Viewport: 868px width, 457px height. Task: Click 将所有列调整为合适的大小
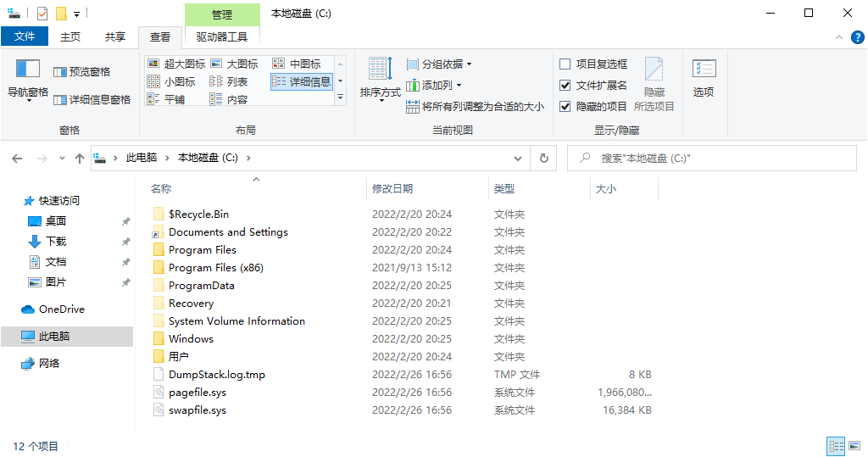tap(475, 106)
